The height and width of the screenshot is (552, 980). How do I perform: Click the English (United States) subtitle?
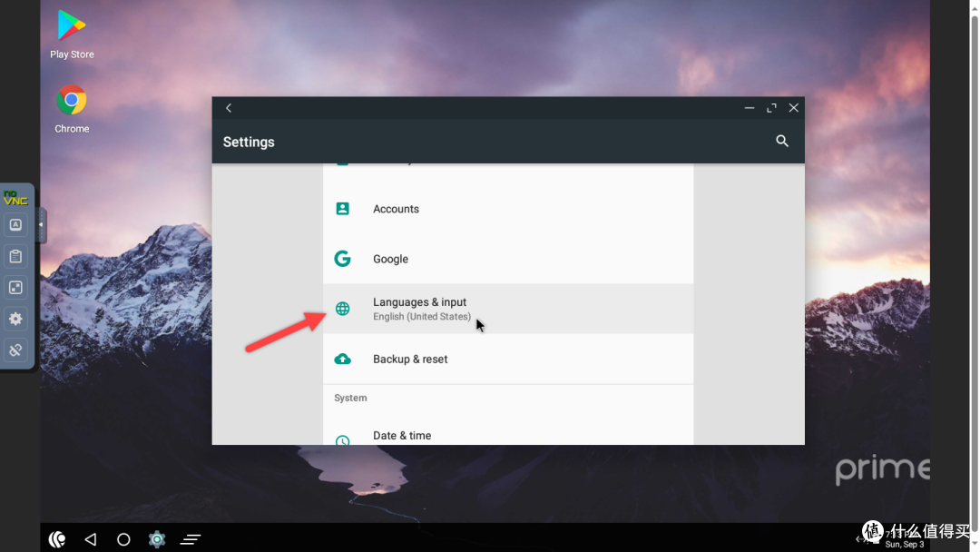coord(422,317)
